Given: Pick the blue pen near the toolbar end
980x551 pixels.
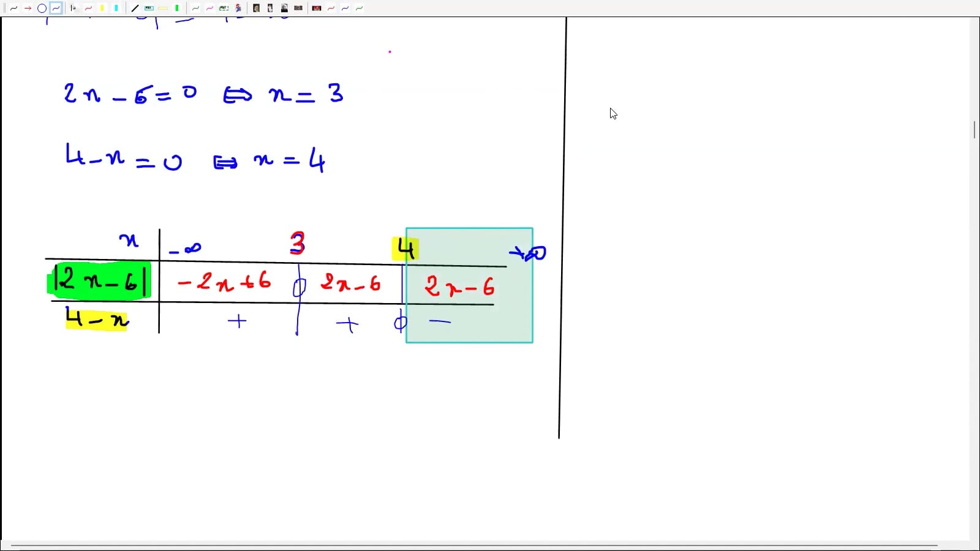Looking at the screenshot, I should click(345, 8).
